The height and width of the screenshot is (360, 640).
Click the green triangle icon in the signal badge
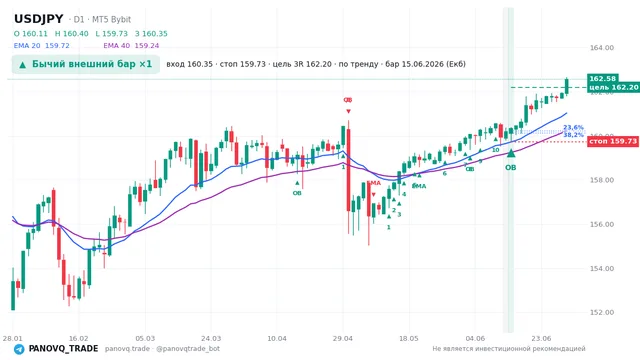pyautogui.click(x=22, y=64)
